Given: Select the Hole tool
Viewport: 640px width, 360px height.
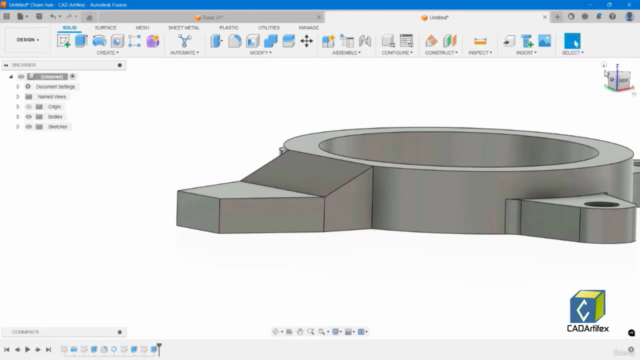Looking at the screenshot, I should (117, 41).
